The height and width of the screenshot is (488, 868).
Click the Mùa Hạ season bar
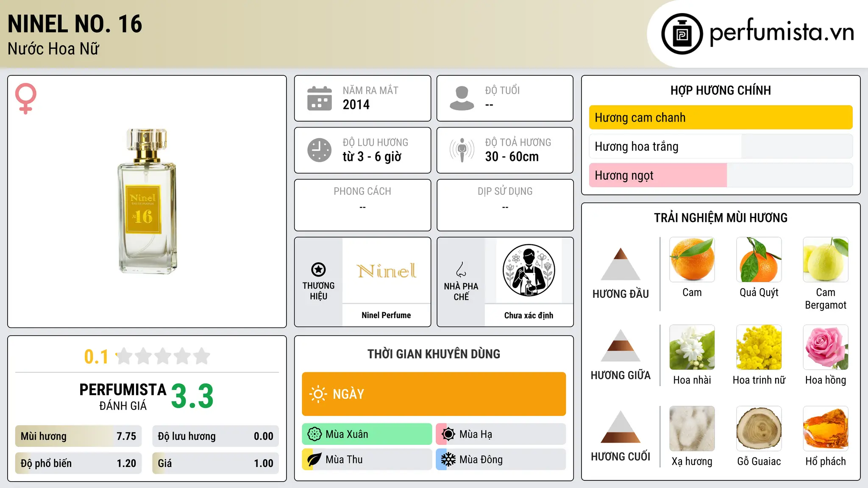click(501, 434)
